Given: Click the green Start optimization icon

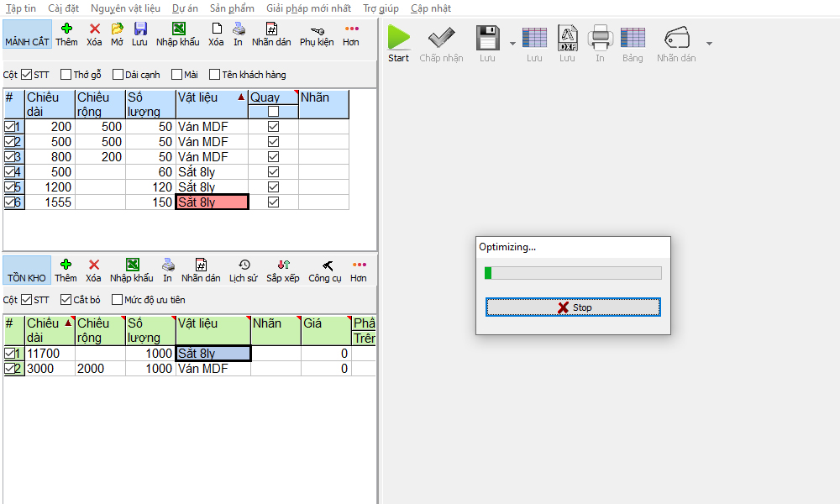Looking at the screenshot, I should (399, 38).
